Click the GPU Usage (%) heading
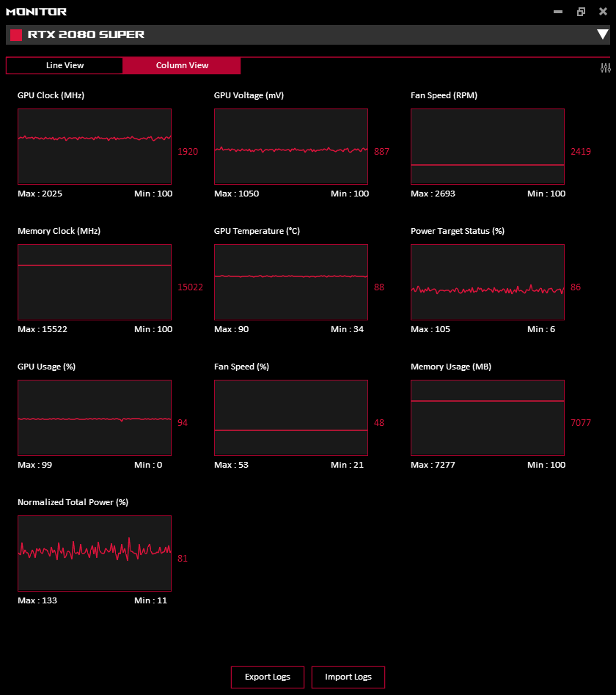The image size is (616, 695). click(x=46, y=367)
